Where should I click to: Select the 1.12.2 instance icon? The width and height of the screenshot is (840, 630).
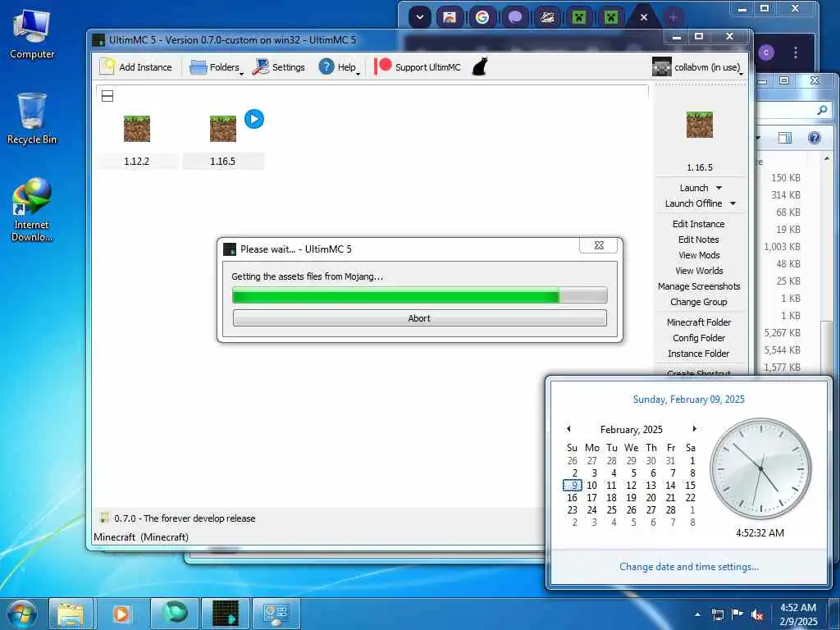(x=137, y=129)
